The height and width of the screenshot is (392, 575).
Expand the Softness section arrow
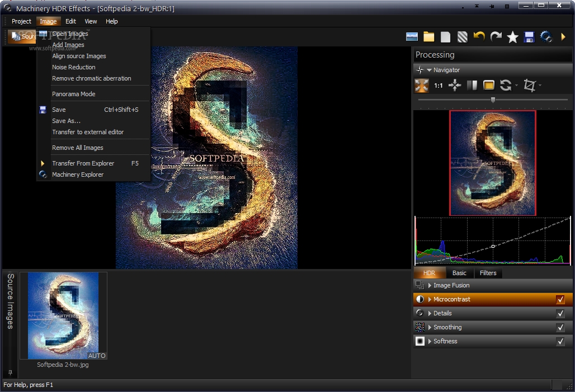[x=430, y=341]
